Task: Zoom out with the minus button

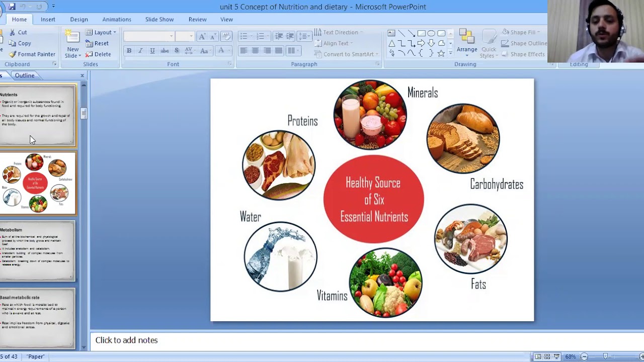Action: (584, 356)
